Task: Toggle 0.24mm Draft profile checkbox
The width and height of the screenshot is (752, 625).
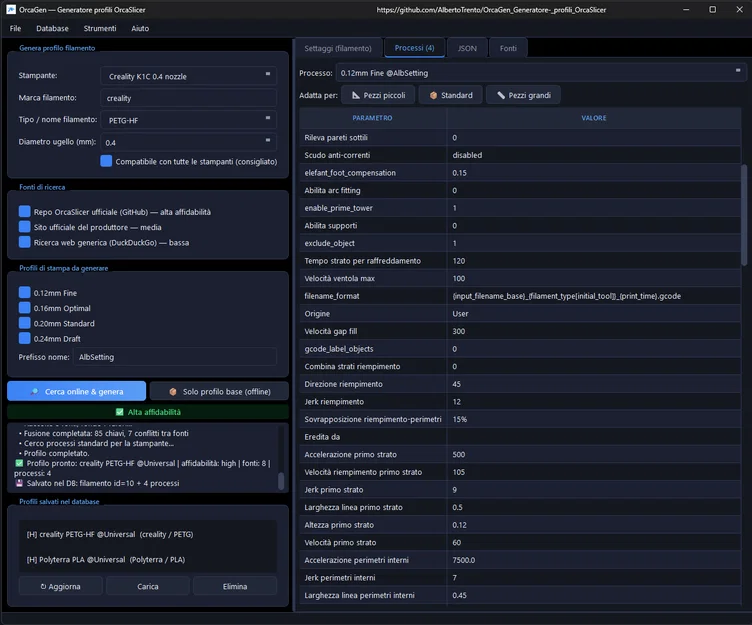Action: (x=24, y=339)
